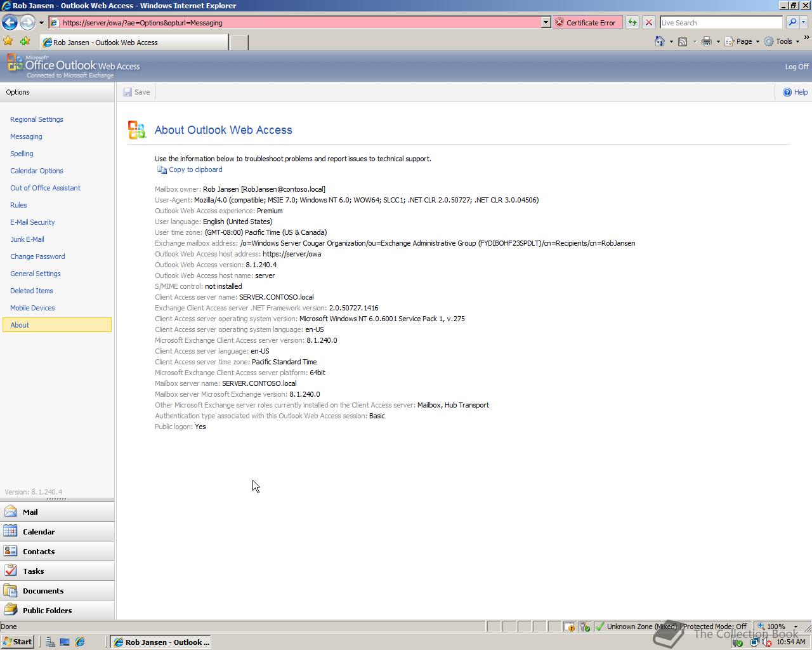Open the Page menu dropdown
Viewport: 812px width, 650px height.
click(742, 41)
